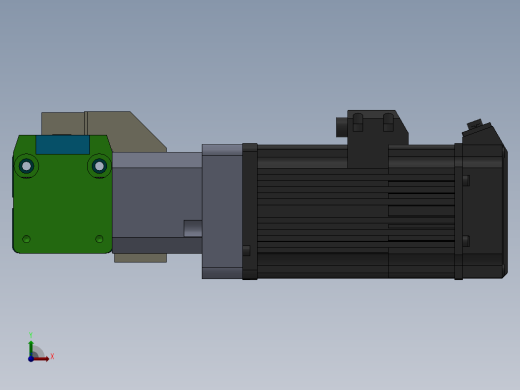Select the small lower-right hole on the green block
The width and height of the screenshot is (520, 390).
coord(99,239)
